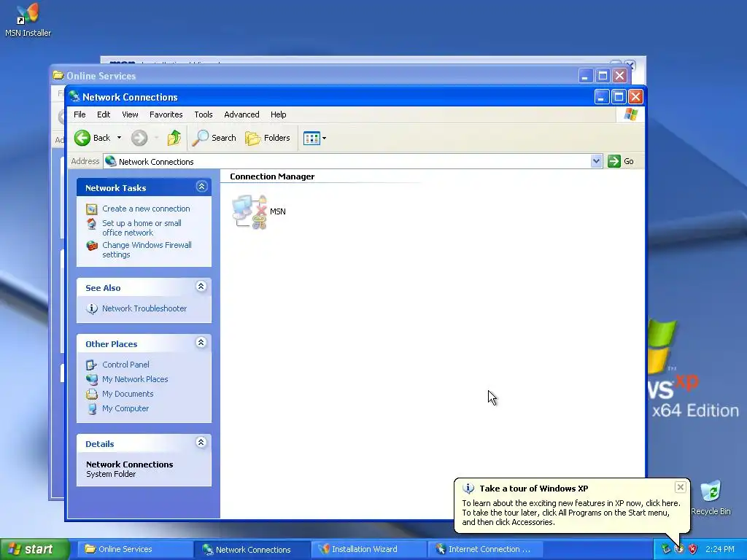This screenshot has width=747, height=560.
Task: Click the Start button
Action: point(34,550)
